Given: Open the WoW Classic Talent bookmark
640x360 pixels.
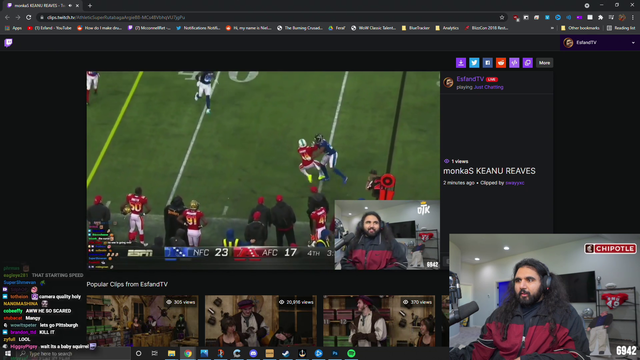Looking at the screenshot, I should 373,28.
